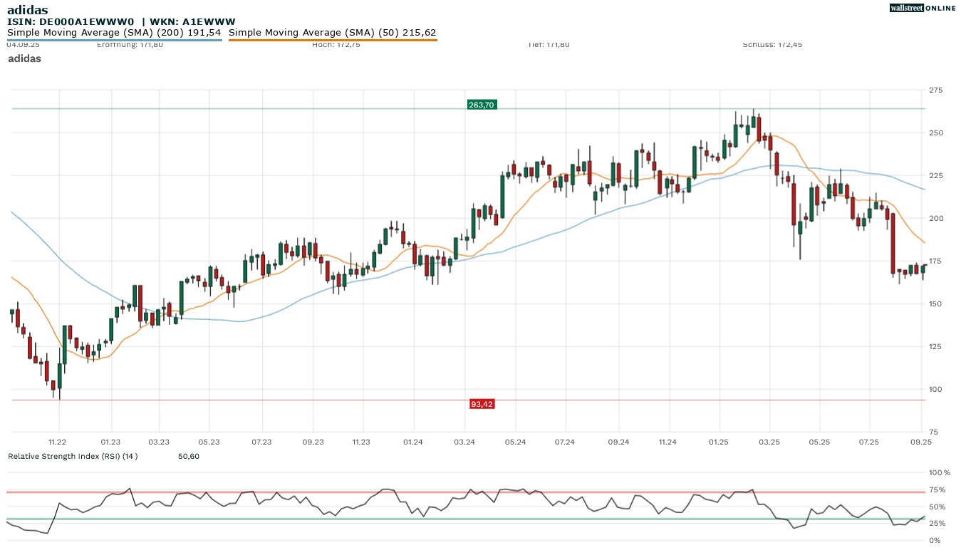
Task: Click the 75 price axis label
Action: 934,432
